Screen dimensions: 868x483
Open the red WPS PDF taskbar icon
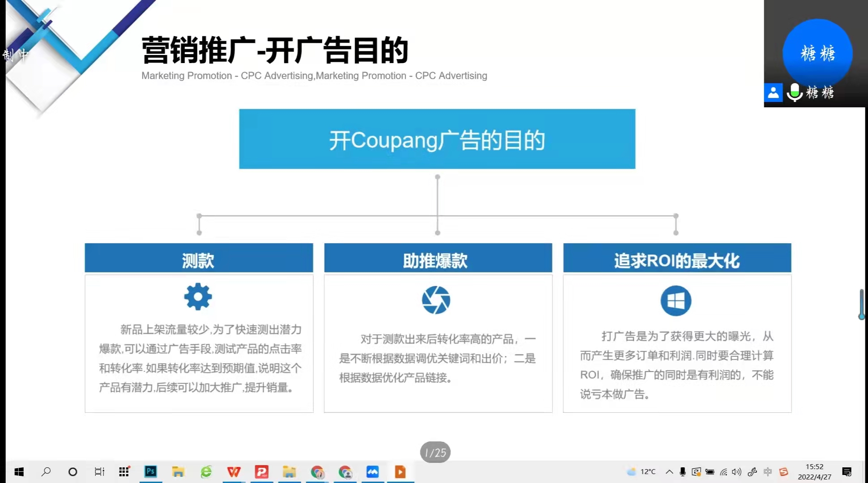pos(261,471)
